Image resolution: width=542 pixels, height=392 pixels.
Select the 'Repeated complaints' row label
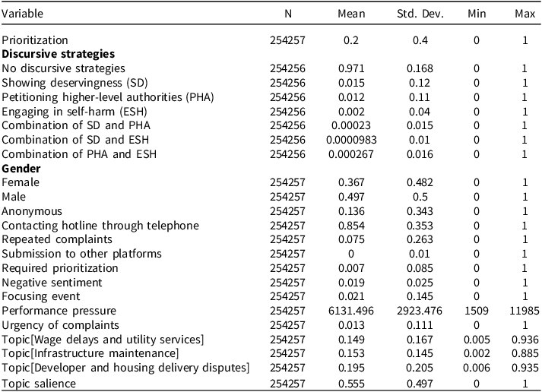pyautogui.click(x=57, y=239)
